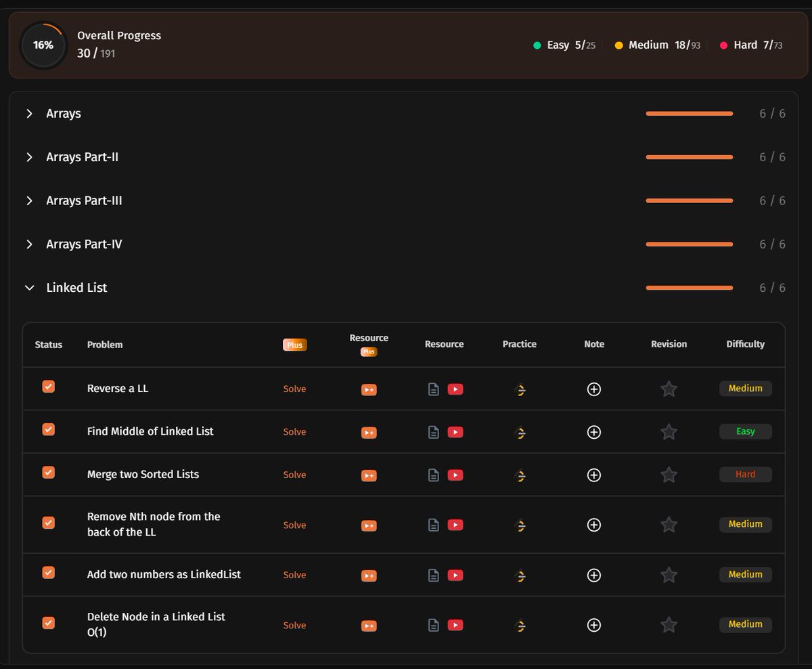Collapse the Linked List section
The image size is (812, 669).
29,288
